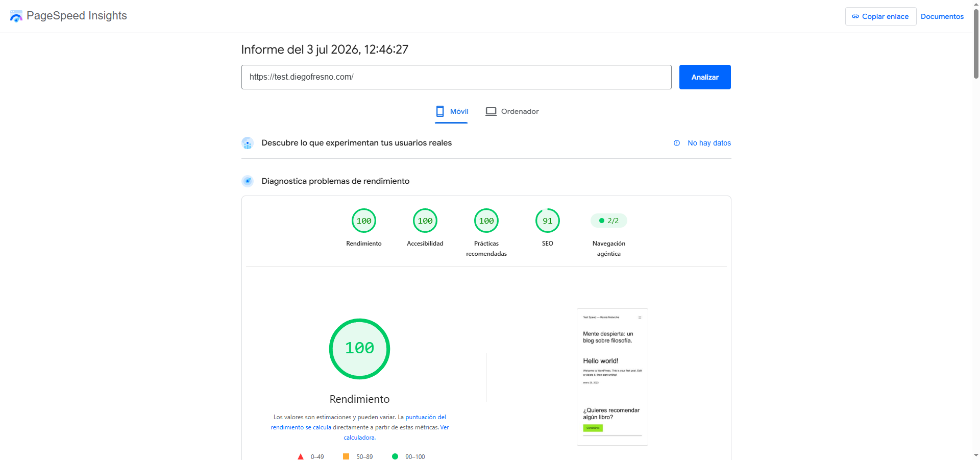Select the Rendimiento 100 score gauge
The width and height of the screenshot is (980, 460).
(364, 221)
